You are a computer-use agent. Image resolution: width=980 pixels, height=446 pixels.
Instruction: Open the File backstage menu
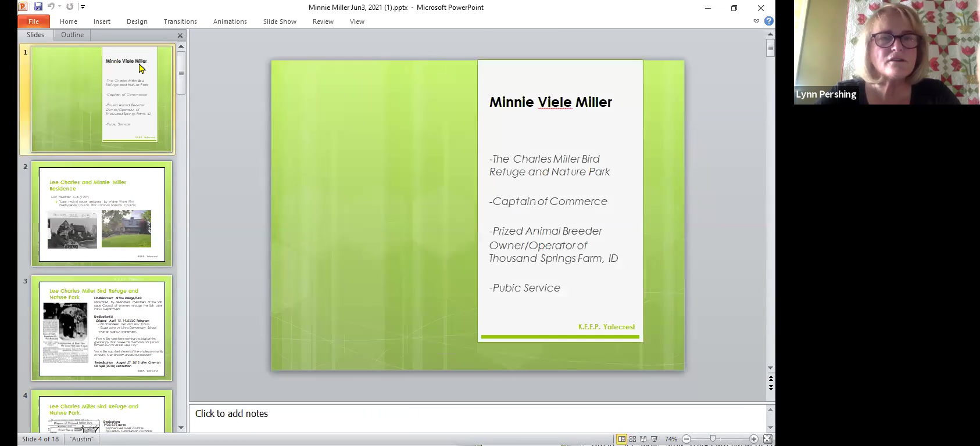34,21
